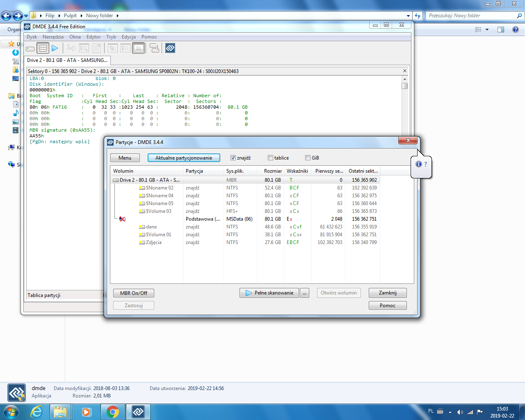Click the select drive toolbar icon
This screenshot has height=420, width=525.
coord(30,48)
